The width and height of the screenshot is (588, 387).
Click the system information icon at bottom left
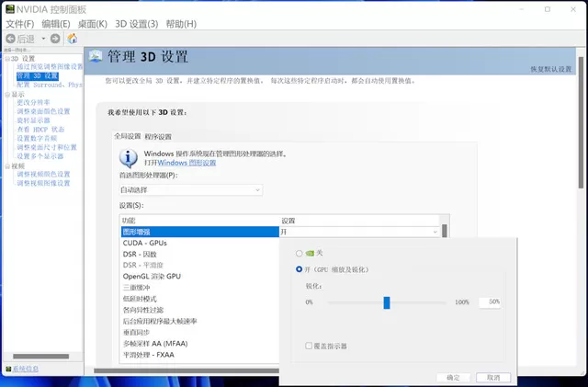(8, 369)
